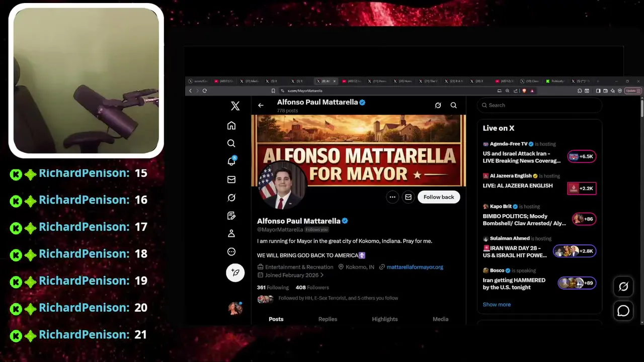Expand Live on X with Show more
The width and height of the screenshot is (644, 362).
pos(497,305)
